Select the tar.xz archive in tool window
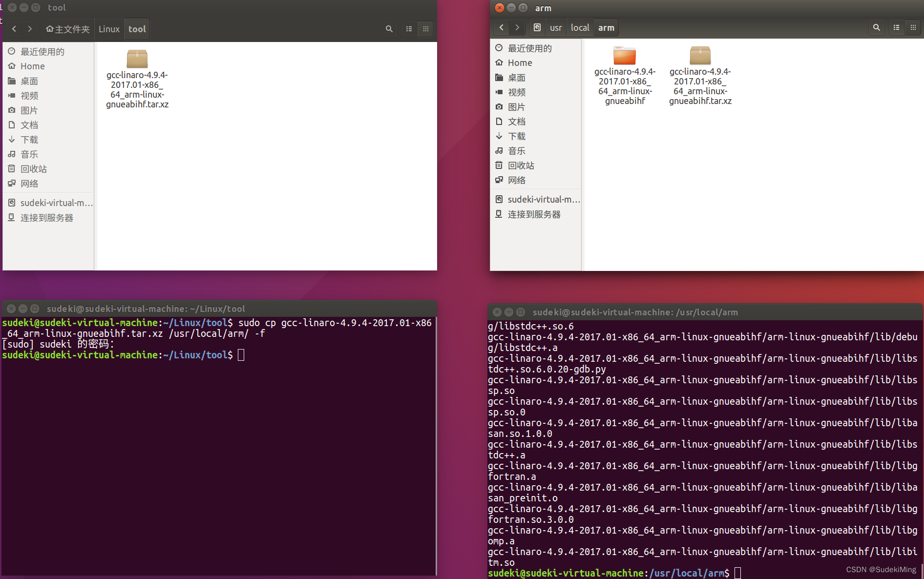 point(137,79)
